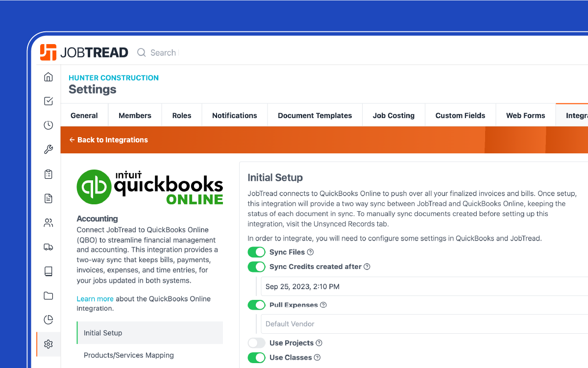
Task: Open the Custom Fields settings tab
Action: [x=460, y=115]
